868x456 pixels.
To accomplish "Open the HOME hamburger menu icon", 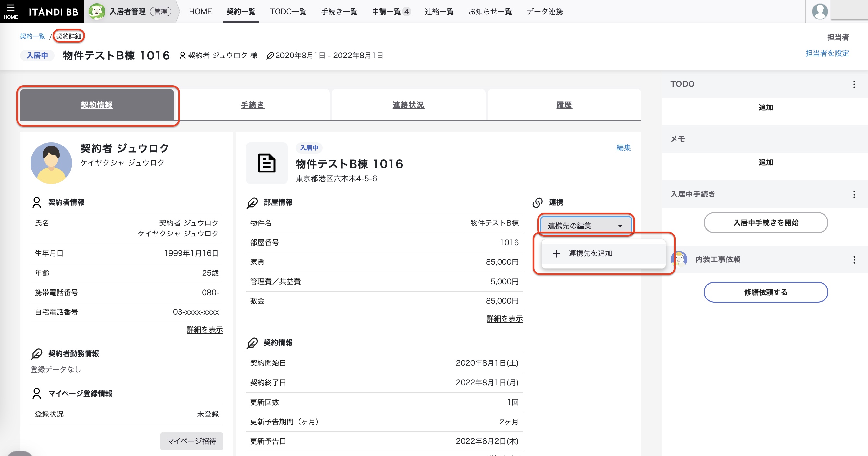I will (x=11, y=11).
